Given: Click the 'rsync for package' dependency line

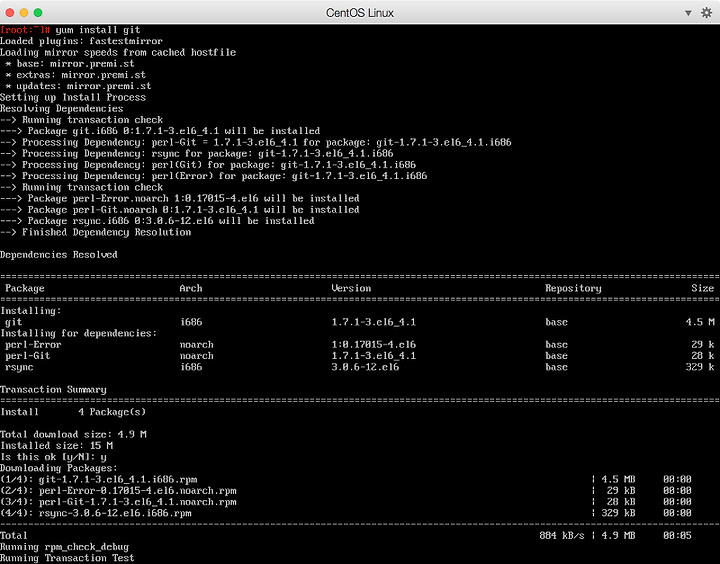Looking at the screenshot, I should pyautogui.click(x=197, y=154).
